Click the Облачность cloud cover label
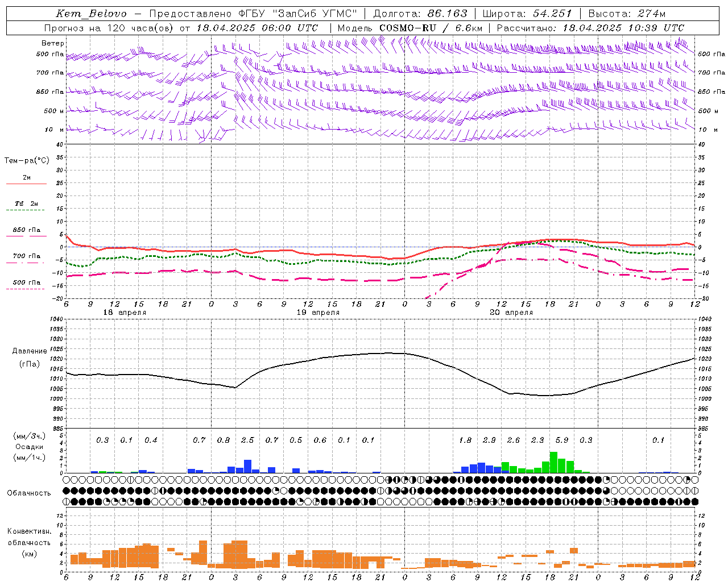 (29, 493)
